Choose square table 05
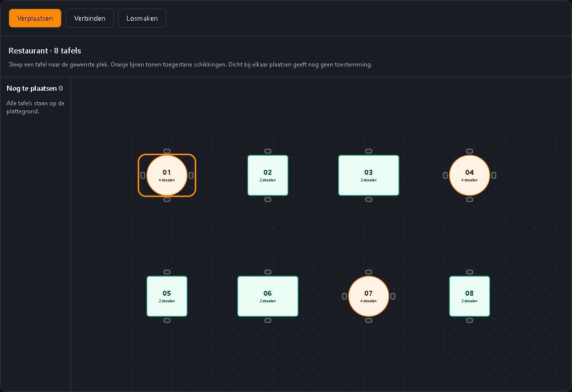The image size is (572, 392). [x=167, y=296]
